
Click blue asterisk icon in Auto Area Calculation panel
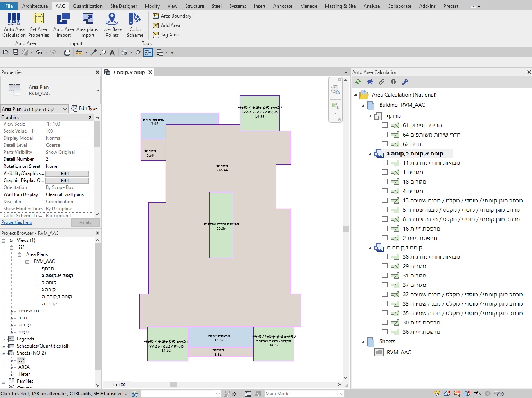(370, 82)
